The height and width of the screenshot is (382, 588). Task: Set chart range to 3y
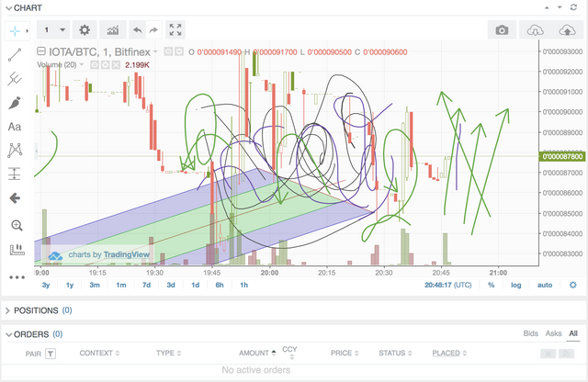[x=46, y=285]
